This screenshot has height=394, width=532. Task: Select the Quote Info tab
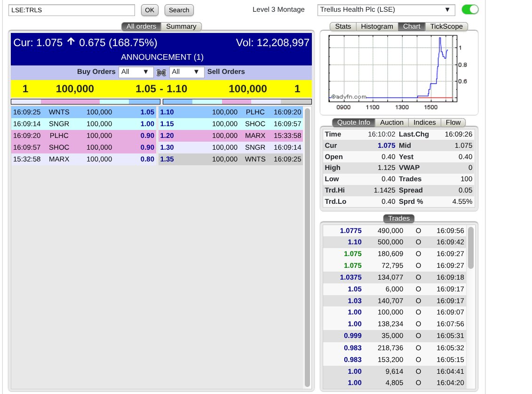(x=354, y=122)
